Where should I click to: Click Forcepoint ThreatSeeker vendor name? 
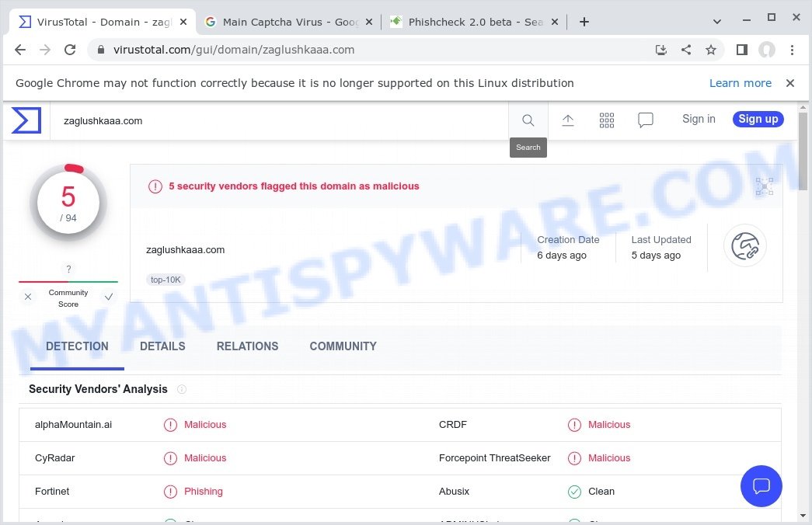click(x=494, y=457)
